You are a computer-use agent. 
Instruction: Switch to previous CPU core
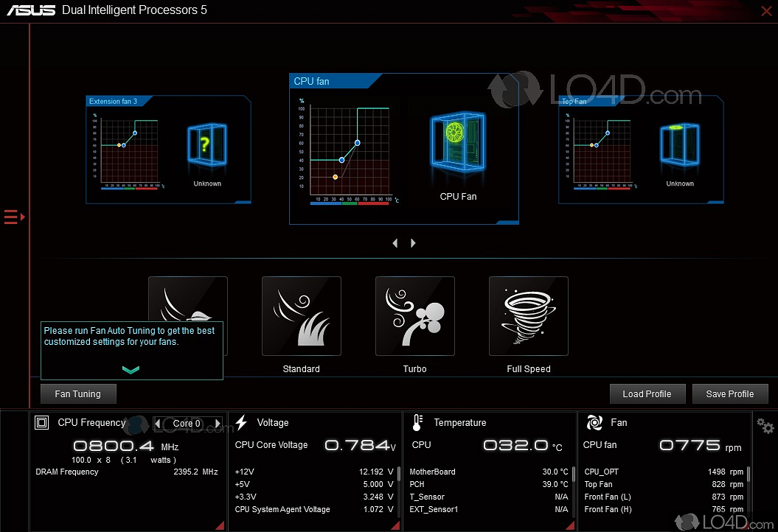click(x=158, y=424)
